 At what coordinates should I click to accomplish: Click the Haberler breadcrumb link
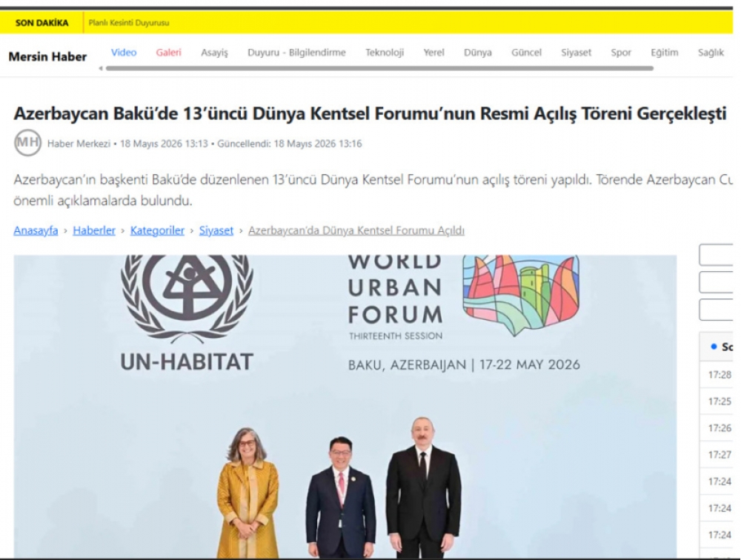[94, 230]
